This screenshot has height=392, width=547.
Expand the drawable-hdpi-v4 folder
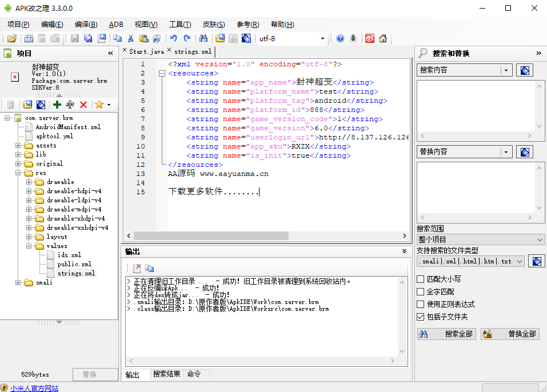pos(29,191)
